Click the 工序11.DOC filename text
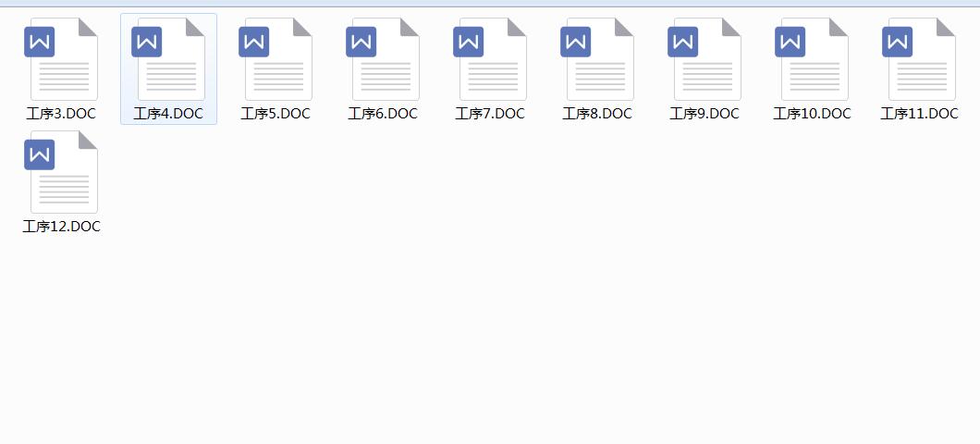The width and height of the screenshot is (980, 444). click(x=919, y=114)
